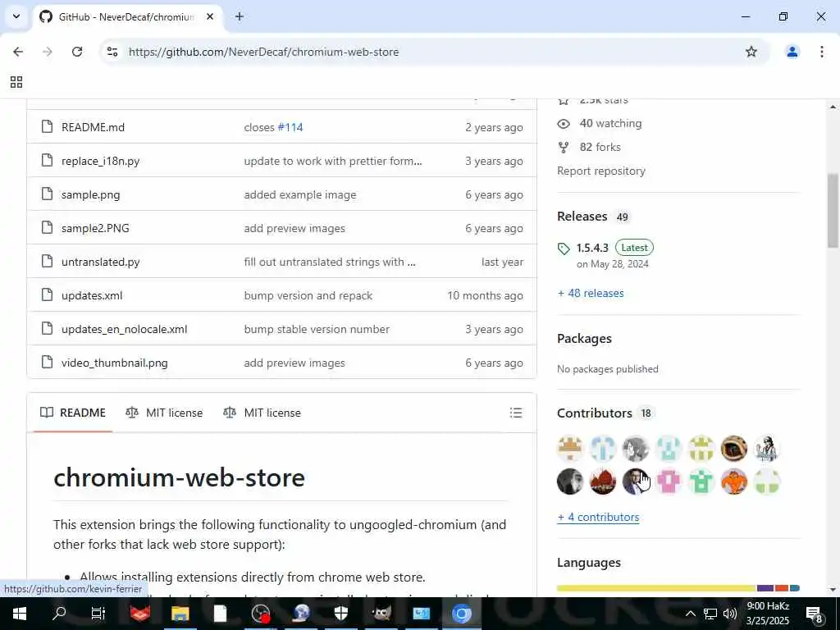Open updates_en_nolocale.xml file
840x630 pixels.
point(125,329)
